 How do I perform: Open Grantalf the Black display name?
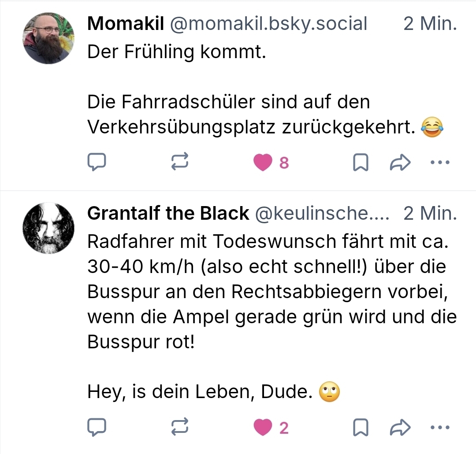pyautogui.click(x=168, y=214)
